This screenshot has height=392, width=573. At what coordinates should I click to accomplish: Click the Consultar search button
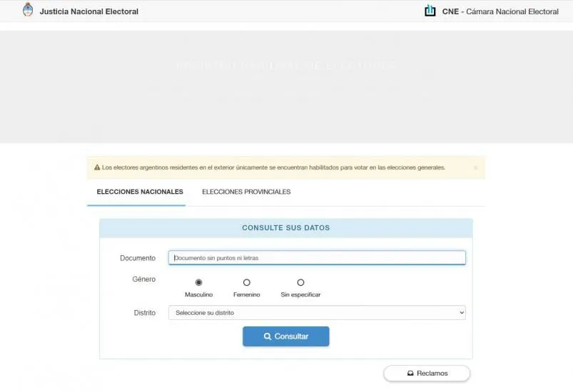point(285,336)
